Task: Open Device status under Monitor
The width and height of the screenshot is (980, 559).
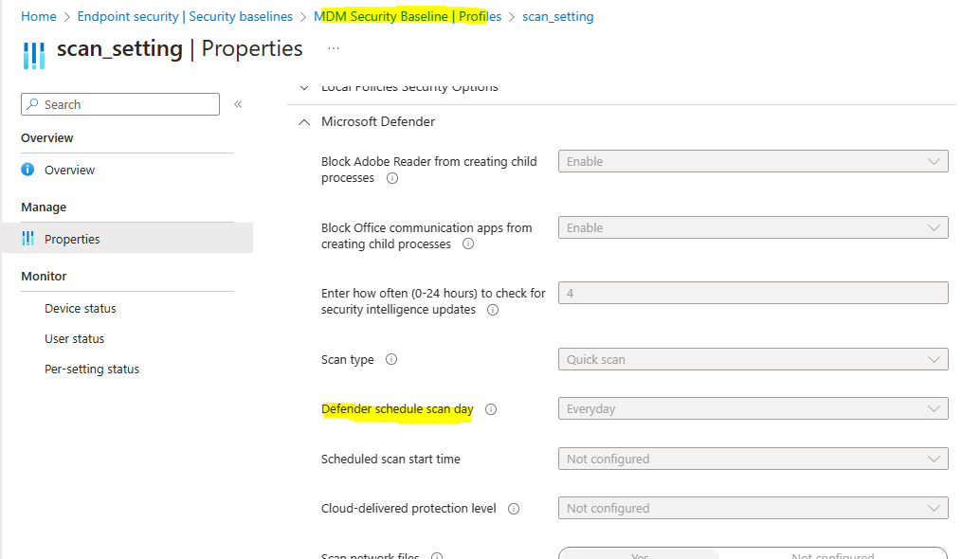Action: 80,309
